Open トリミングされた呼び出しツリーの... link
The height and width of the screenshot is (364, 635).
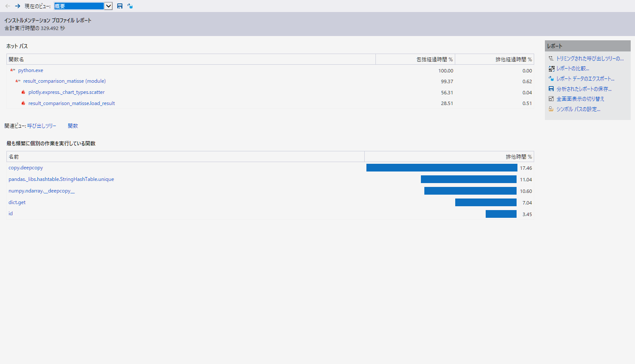click(x=590, y=58)
